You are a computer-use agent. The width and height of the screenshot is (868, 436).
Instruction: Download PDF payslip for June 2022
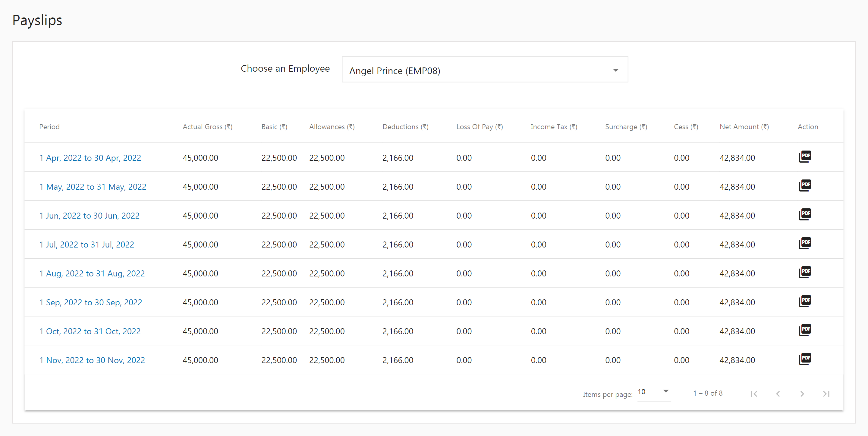click(x=805, y=214)
